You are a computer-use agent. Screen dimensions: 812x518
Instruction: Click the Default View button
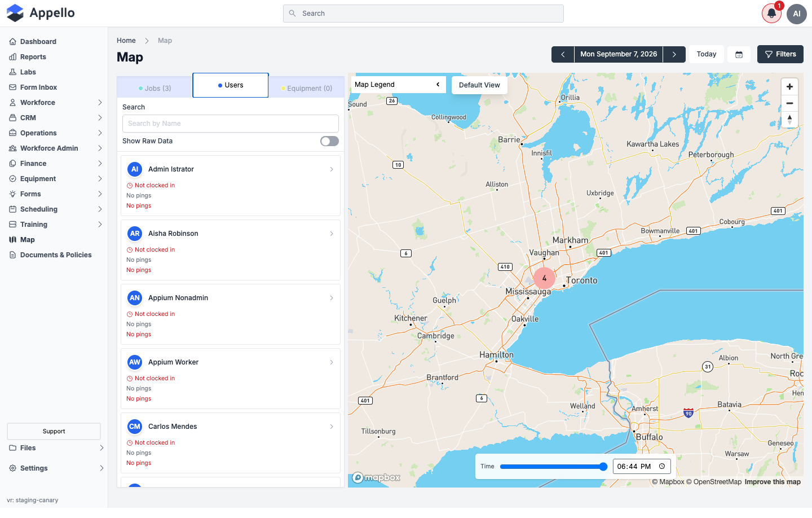(x=479, y=85)
